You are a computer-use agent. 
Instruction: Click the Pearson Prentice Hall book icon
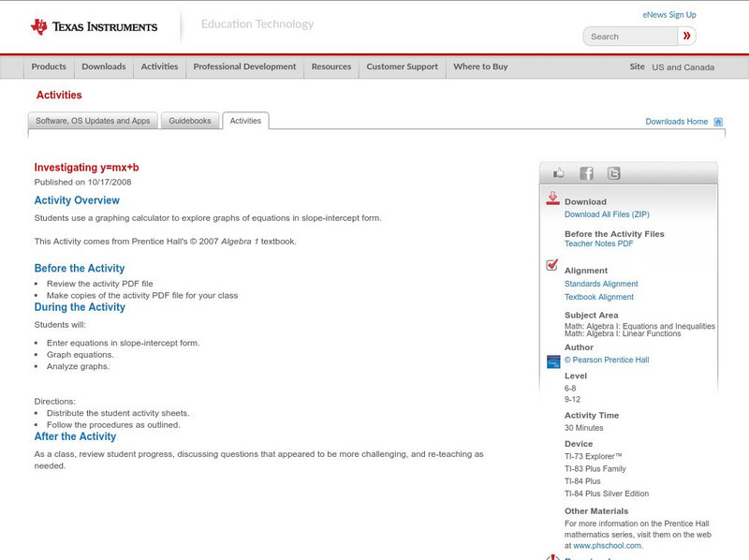pyautogui.click(x=553, y=361)
